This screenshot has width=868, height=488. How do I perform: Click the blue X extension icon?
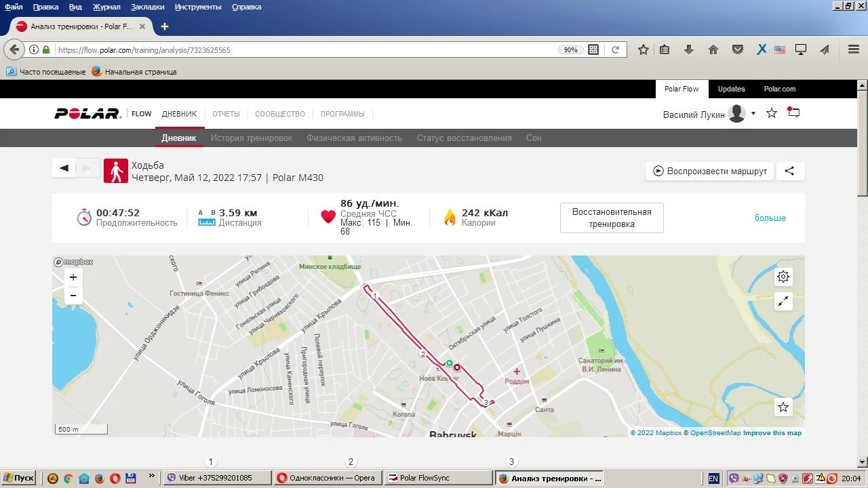(762, 49)
